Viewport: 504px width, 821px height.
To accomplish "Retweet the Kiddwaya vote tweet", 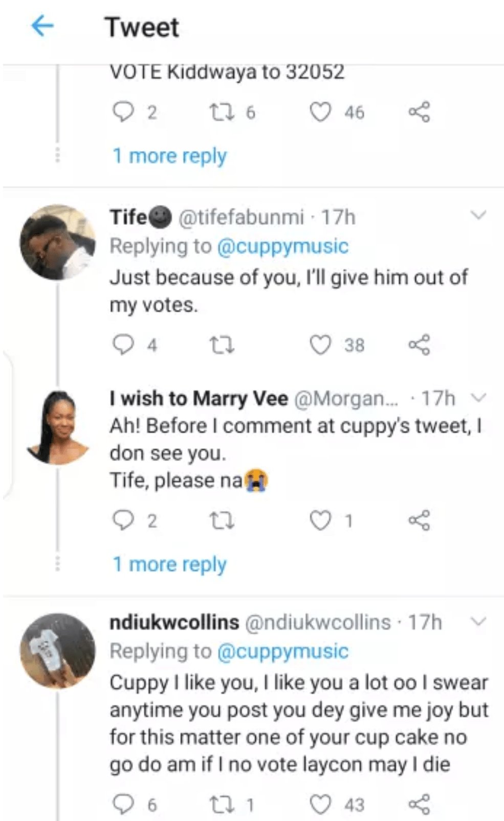I will [x=222, y=112].
